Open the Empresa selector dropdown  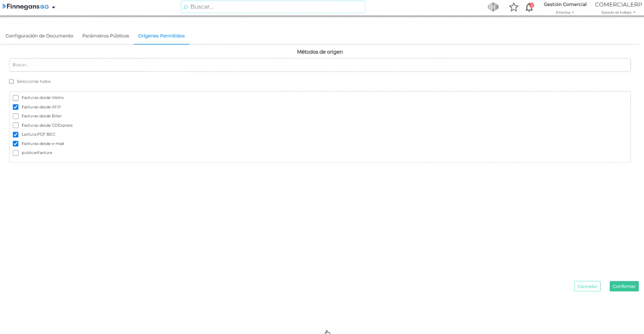coord(565,12)
